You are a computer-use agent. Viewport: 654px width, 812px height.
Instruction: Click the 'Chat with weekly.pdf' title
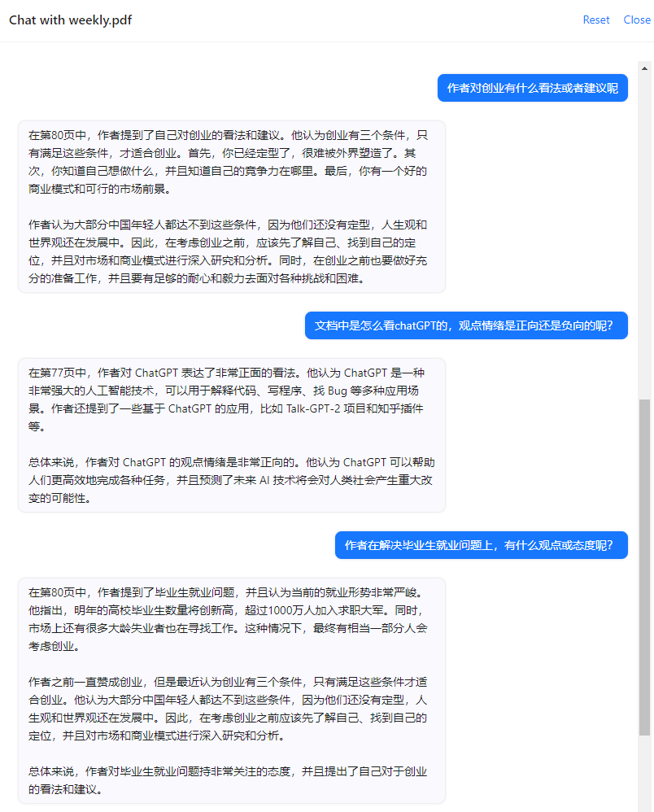tap(71, 20)
